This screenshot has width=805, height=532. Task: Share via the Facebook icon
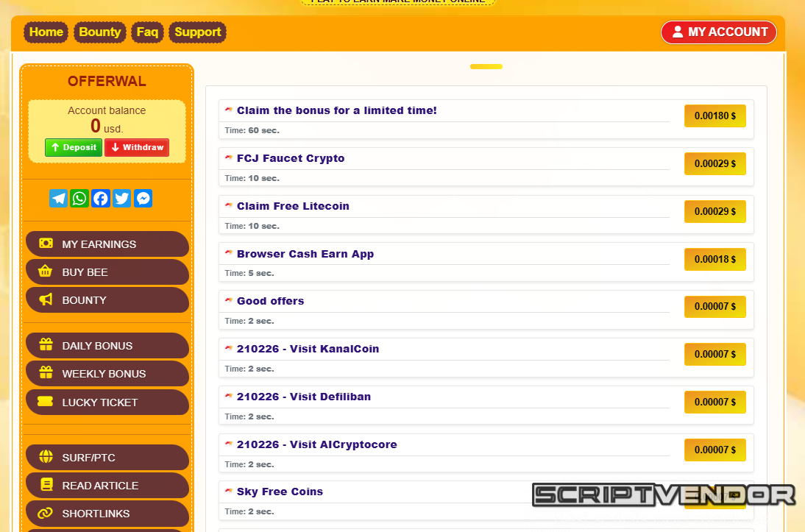point(101,199)
